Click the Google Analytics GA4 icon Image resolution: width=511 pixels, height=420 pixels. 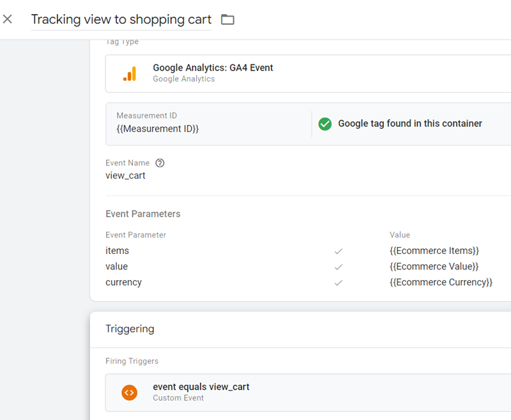pyautogui.click(x=130, y=72)
